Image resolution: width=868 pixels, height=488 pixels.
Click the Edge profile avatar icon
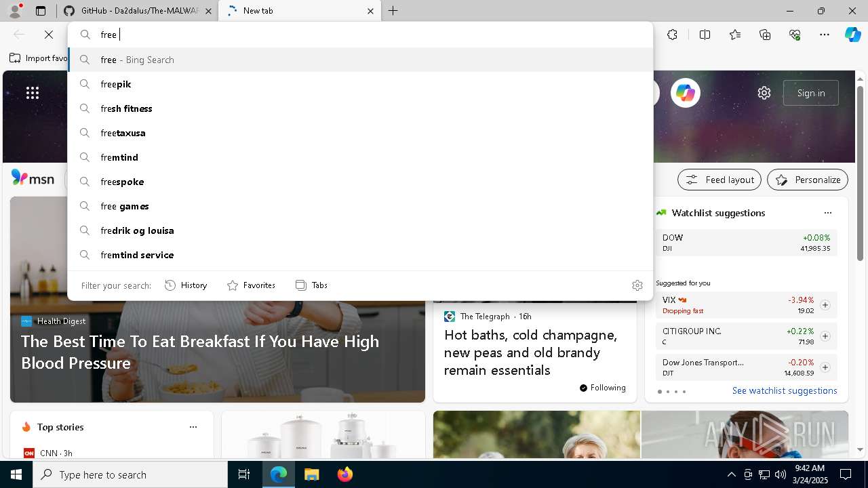coord(15,11)
